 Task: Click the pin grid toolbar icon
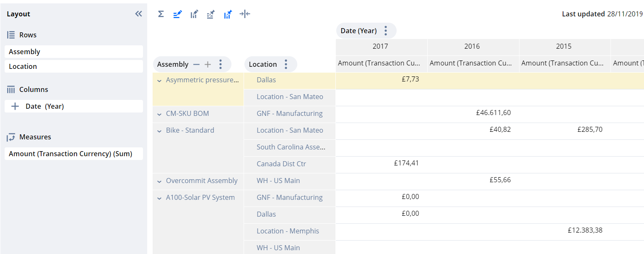(210, 14)
